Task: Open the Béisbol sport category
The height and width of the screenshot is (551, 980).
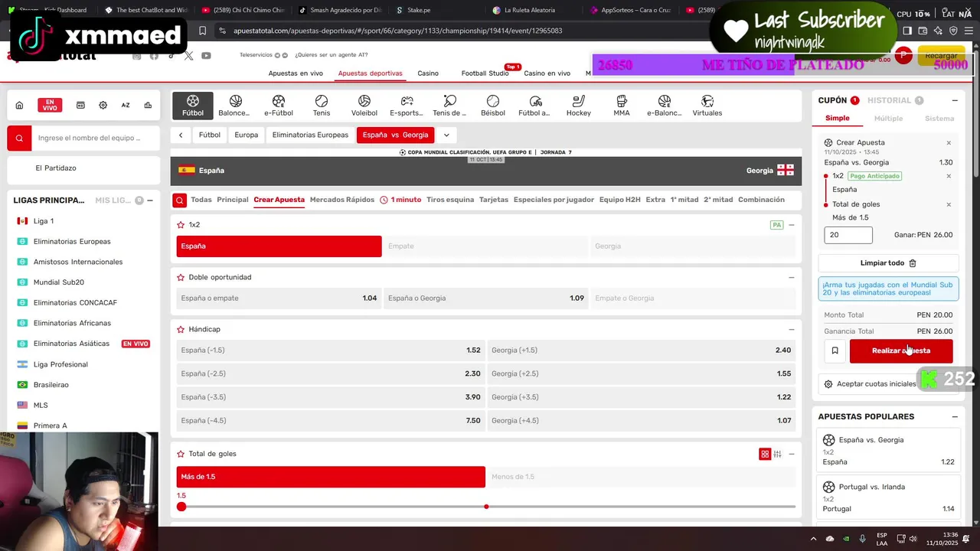Action: (x=493, y=106)
